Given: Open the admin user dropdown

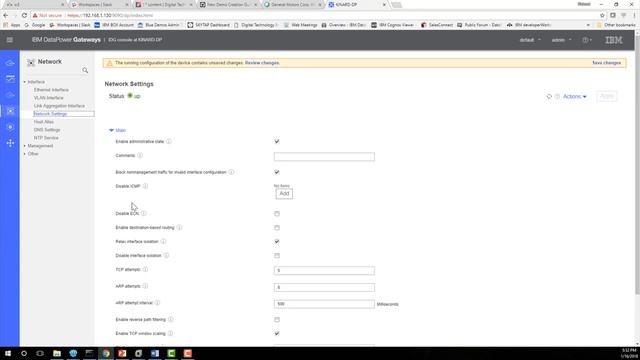Looking at the screenshot, I should click(x=562, y=40).
